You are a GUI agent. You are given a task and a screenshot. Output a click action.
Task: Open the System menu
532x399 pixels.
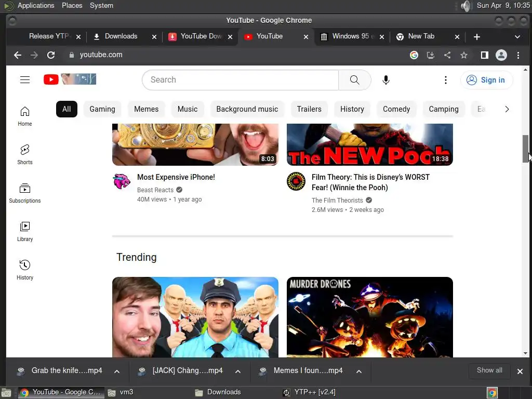[x=101, y=5]
